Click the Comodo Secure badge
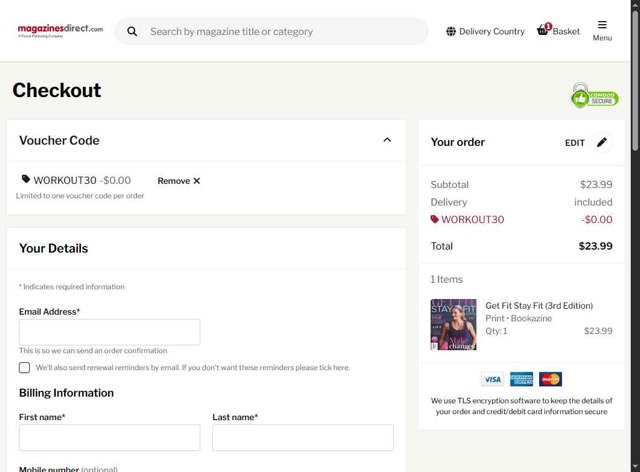The image size is (640, 472). [x=595, y=96]
